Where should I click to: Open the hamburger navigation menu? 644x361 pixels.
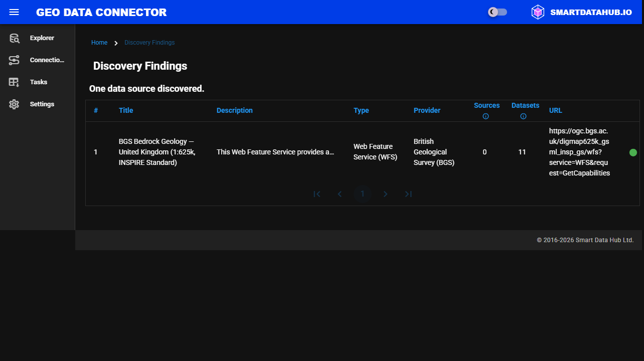point(14,12)
